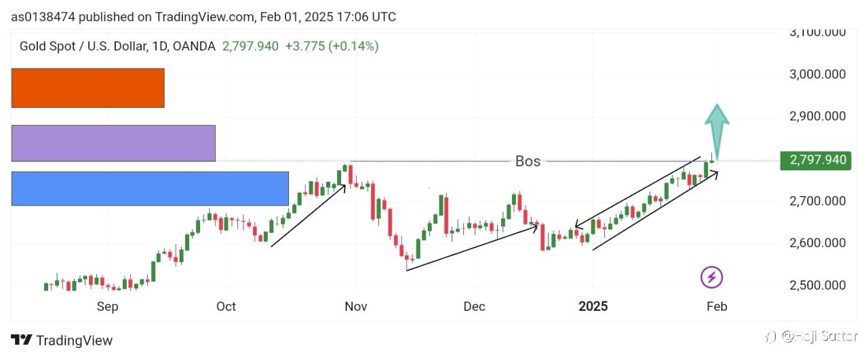Click the 2025 label on time axis
The image size is (868, 359).
coord(593,306)
